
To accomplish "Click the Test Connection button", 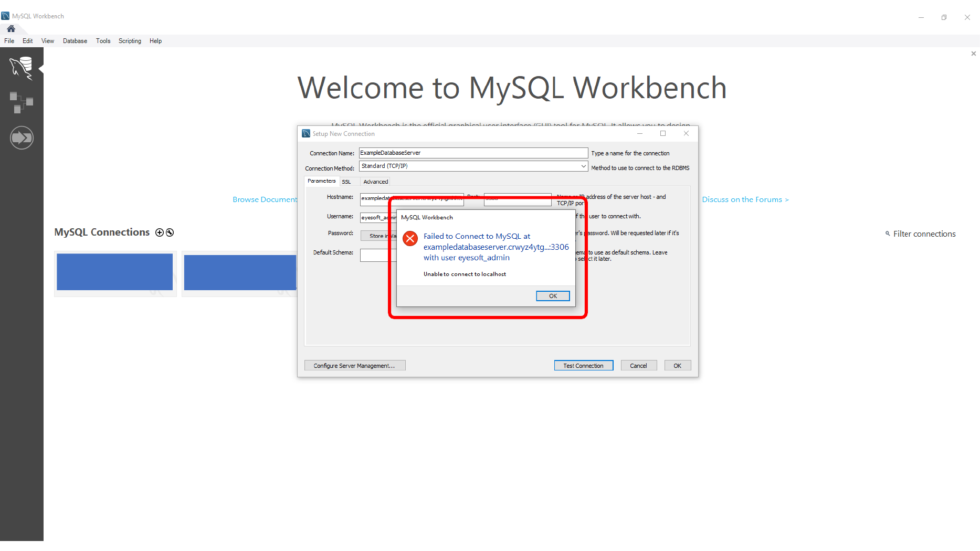I will 583,366.
